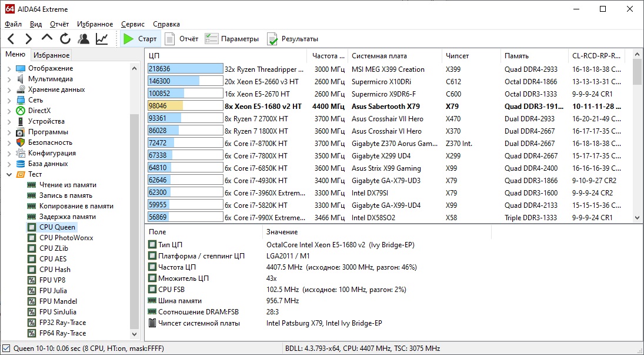This screenshot has height=355, width=644.
Task: Toggle the Queen 10-10 status bar checkbox
Action: coord(6,349)
